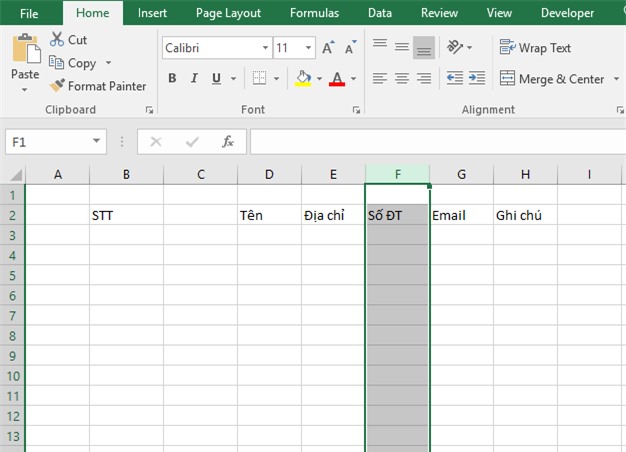The height and width of the screenshot is (452, 626).
Task: Apply center horizontal alignment
Action: (402, 79)
